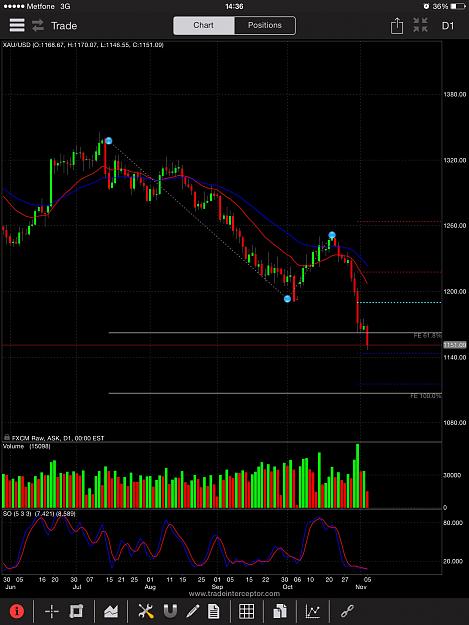Tap the 30000 volume axis label
This screenshot has height=625, width=469.
(x=452, y=475)
